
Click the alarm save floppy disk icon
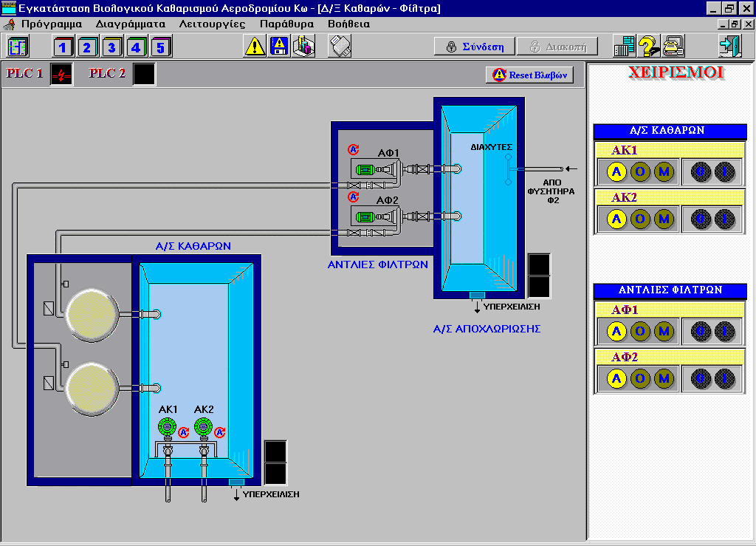(279, 47)
